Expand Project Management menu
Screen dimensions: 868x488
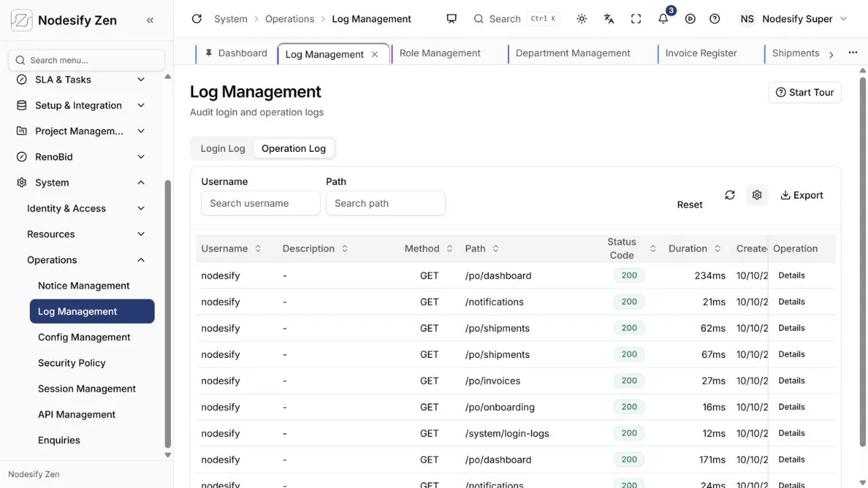[141, 131]
